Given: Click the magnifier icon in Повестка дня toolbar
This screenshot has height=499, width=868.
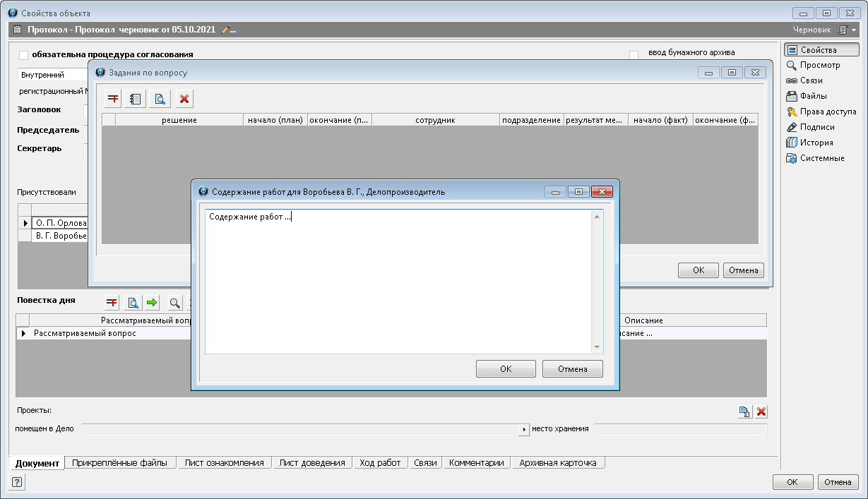Looking at the screenshot, I should click(174, 303).
